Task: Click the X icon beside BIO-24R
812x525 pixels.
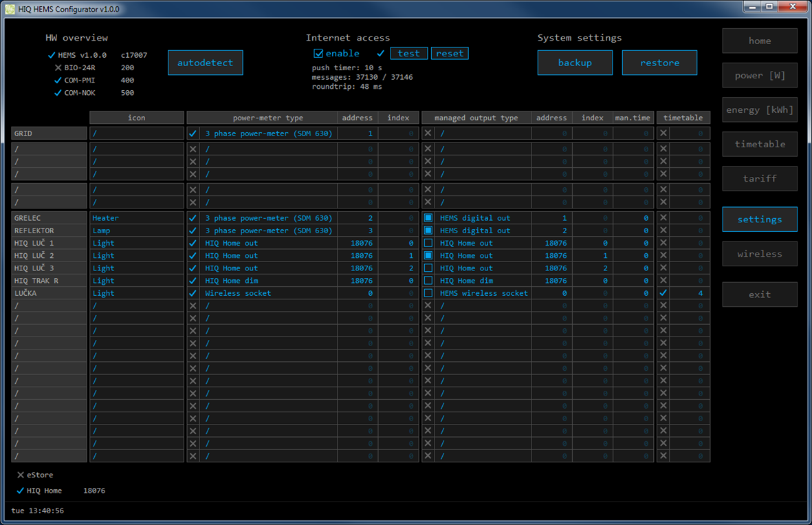Action: pyautogui.click(x=58, y=67)
